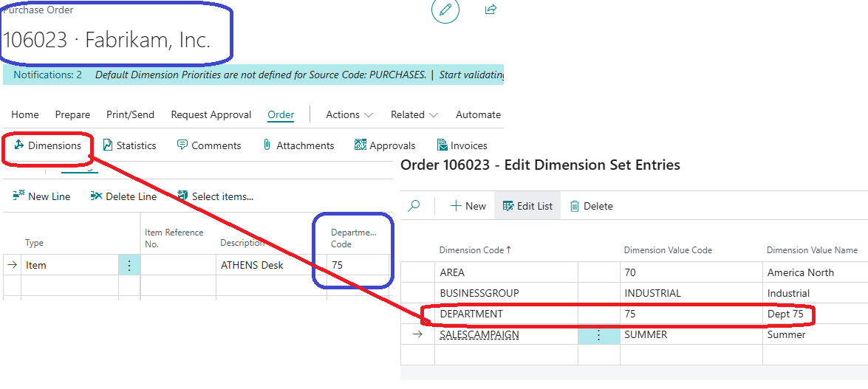The image size is (868, 389).
Task: Click Notifications: 2 in the banner
Action: point(47,75)
